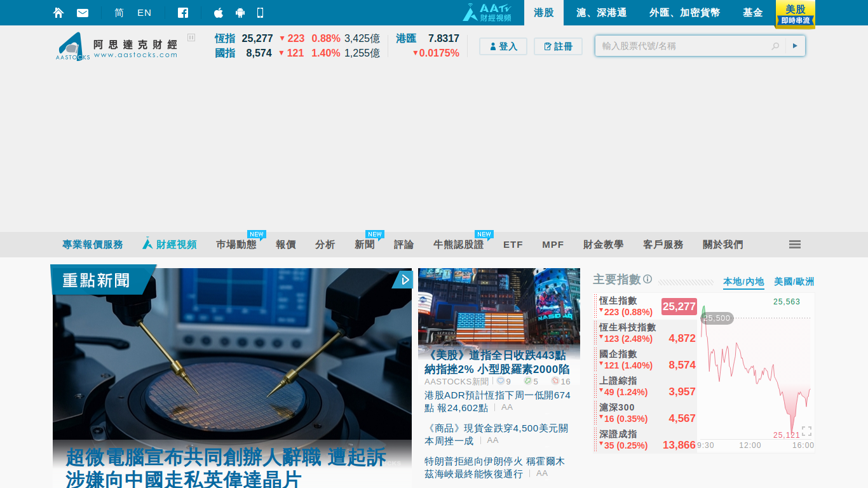Click the 恆指 label in the header ticker
This screenshot has width=868, height=488.
click(x=225, y=38)
